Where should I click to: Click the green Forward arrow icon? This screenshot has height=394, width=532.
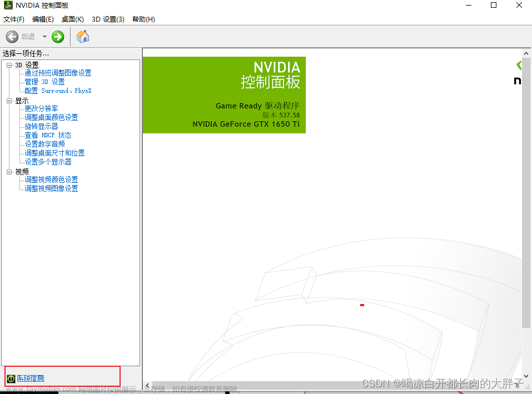[58, 37]
